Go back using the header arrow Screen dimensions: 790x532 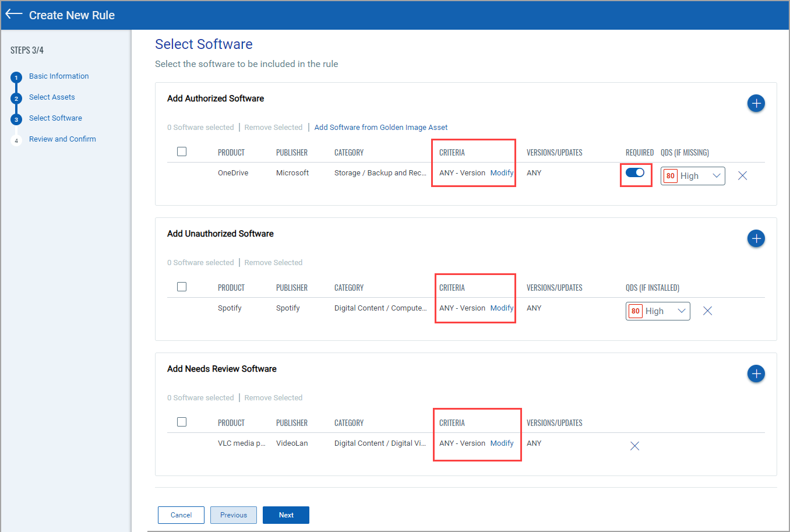14,15
